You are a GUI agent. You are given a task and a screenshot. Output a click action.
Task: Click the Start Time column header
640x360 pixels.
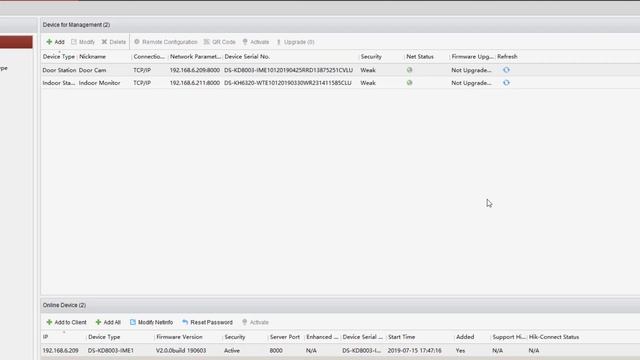coord(402,337)
